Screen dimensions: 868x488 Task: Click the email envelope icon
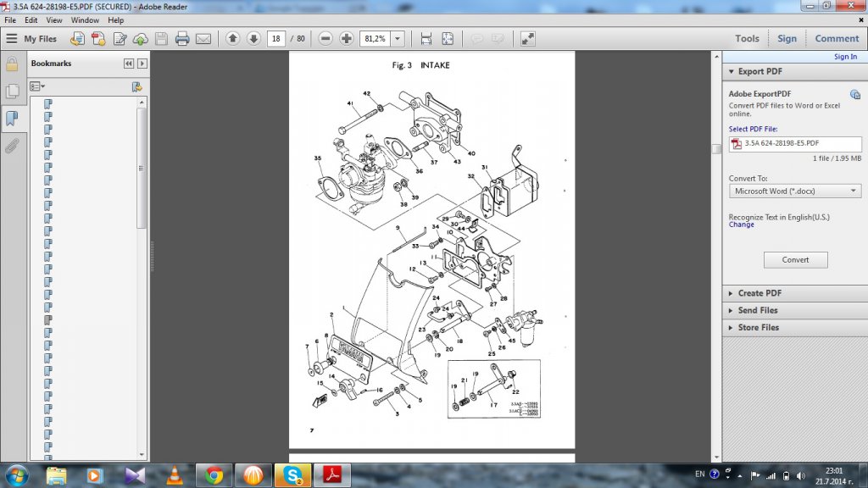(x=203, y=39)
